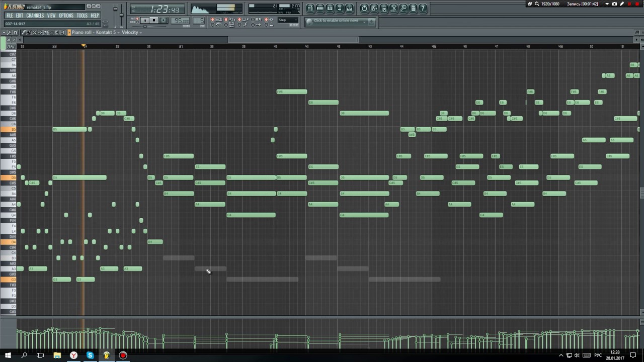The height and width of the screenshot is (362, 644).
Task: Click the one-click recording magnifier icon
Action: 404,8
